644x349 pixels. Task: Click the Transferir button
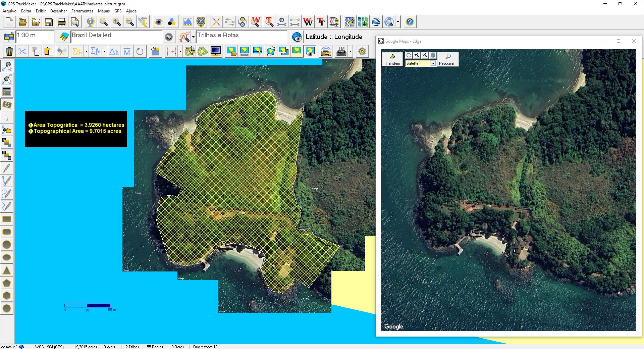392,59
